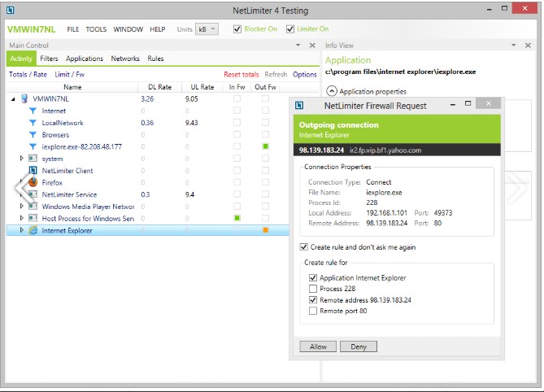Expand the Internet Explorer tree node
This screenshot has width=544, height=392.
tap(21, 229)
